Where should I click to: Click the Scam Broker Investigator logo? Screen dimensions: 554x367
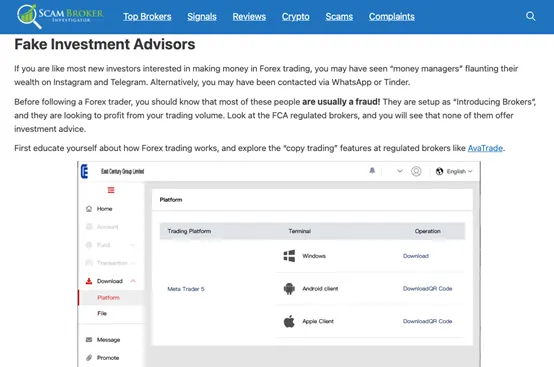(x=60, y=16)
